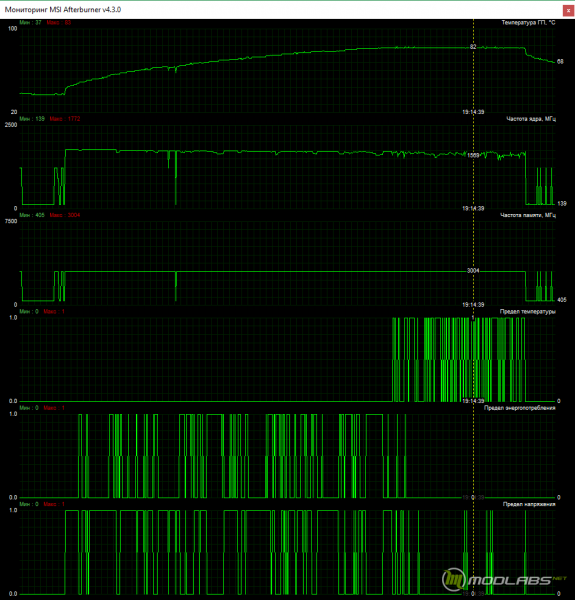Click the 'Макс : 3004' memory clock maximum
575x600 pixels.
point(65,215)
